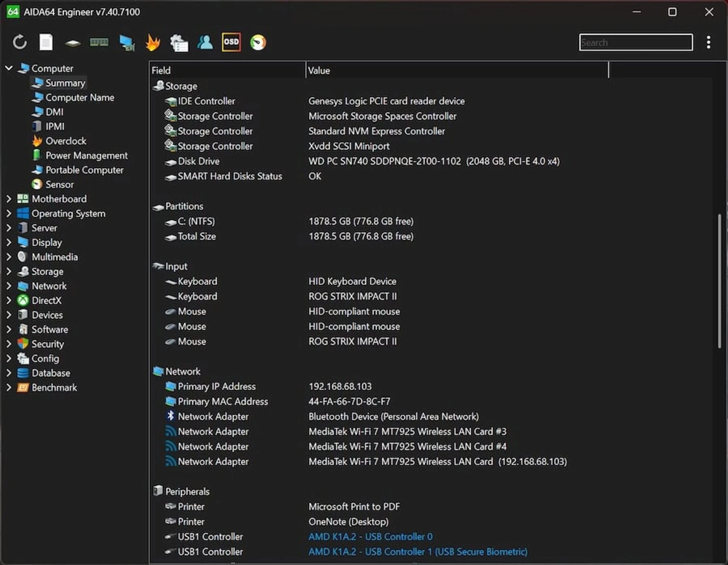This screenshot has width=728, height=565.
Task: Click the DirectX Xbox icon
Action: tap(23, 300)
